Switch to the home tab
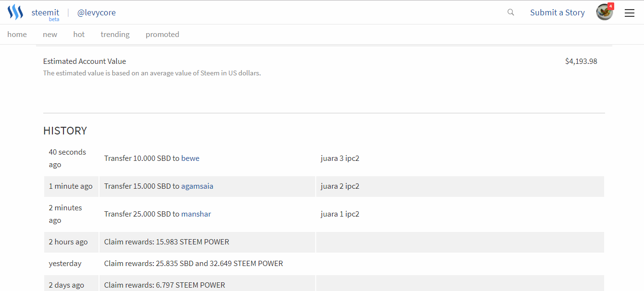 (x=17, y=34)
